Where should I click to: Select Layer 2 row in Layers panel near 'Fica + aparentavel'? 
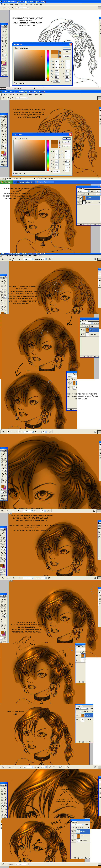pos(80,831)
